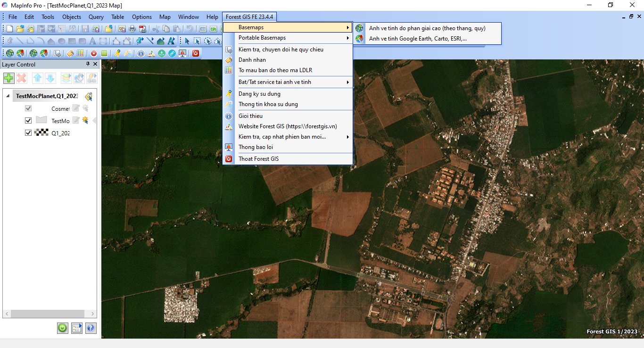Collapse the TestMocPlanet,Q1_2023 map tree node
644x348 pixels.
(8, 96)
